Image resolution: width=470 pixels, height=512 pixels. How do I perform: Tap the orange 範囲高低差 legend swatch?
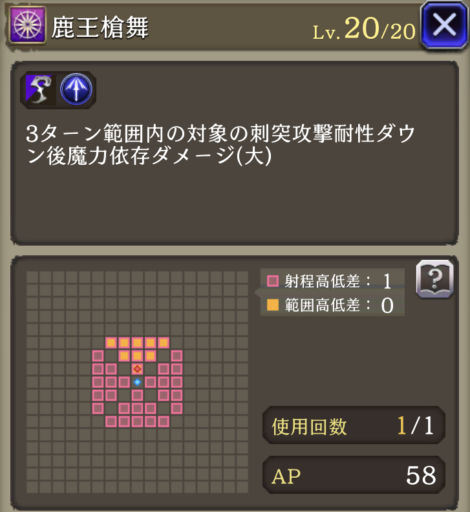273,305
